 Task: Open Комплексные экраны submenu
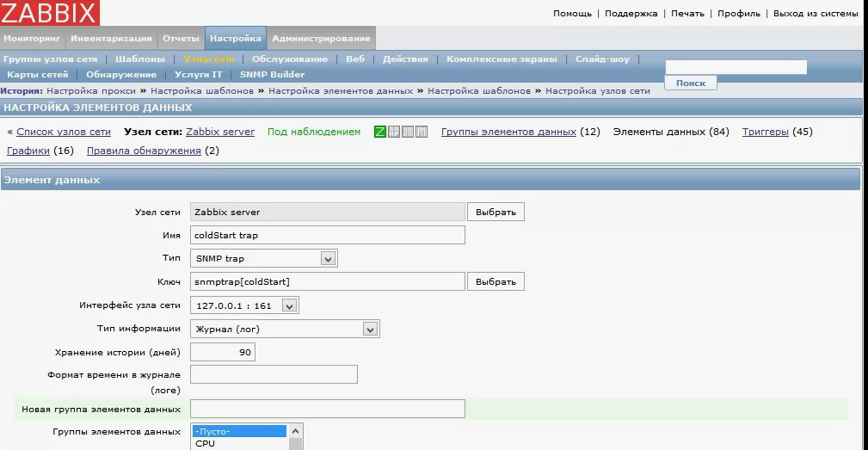tap(502, 59)
